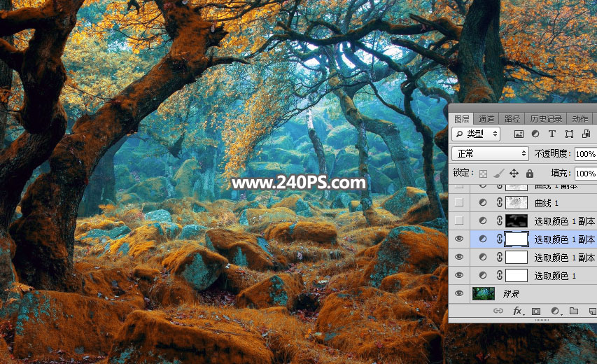Lock transparent pixels checkerboard icon
Screen dimensions: 597x364
click(483, 174)
